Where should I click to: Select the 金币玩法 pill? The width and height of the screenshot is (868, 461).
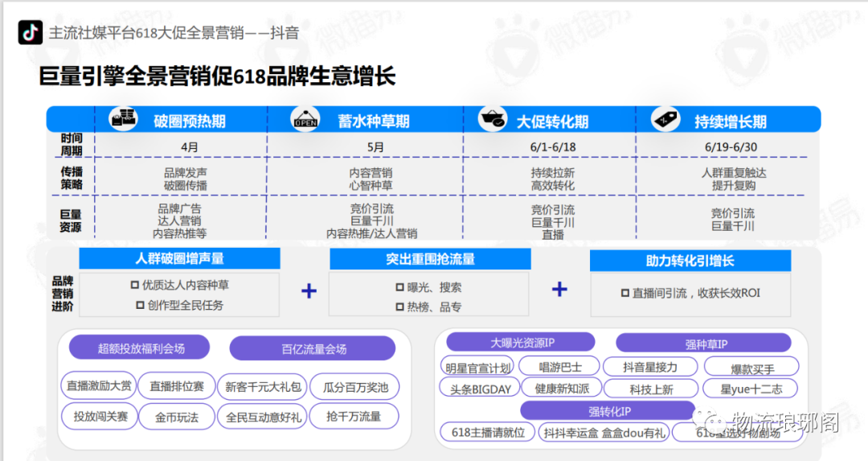[x=177, y=417]
